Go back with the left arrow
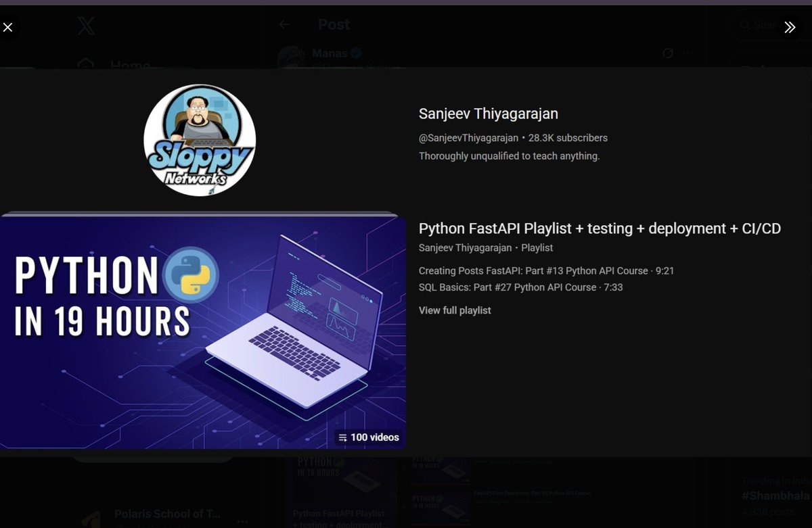The height and width of the screenshot is (528, 812). coord(285,24)
